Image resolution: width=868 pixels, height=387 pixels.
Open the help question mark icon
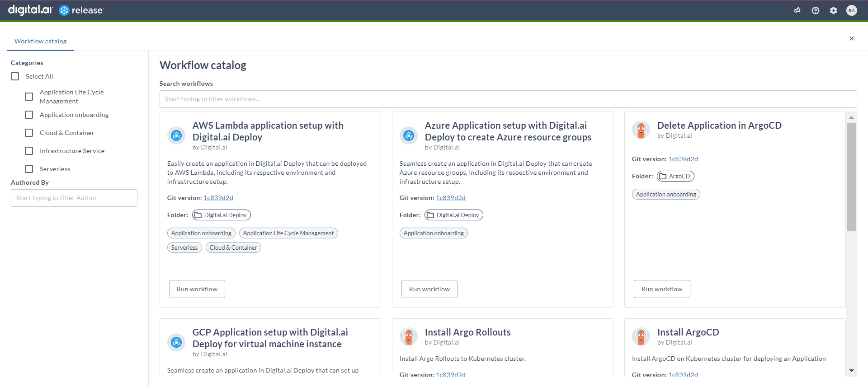tap(816, 10)
